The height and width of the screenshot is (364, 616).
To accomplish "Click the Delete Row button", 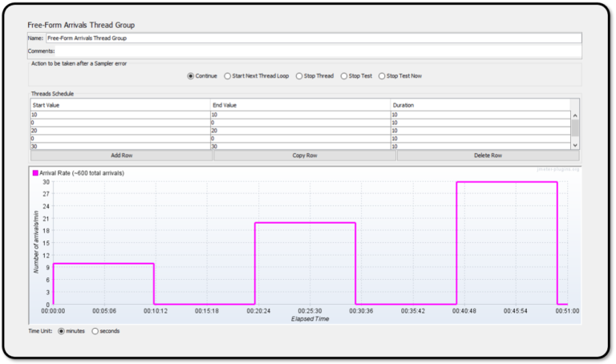I will (x=488, y=156).
